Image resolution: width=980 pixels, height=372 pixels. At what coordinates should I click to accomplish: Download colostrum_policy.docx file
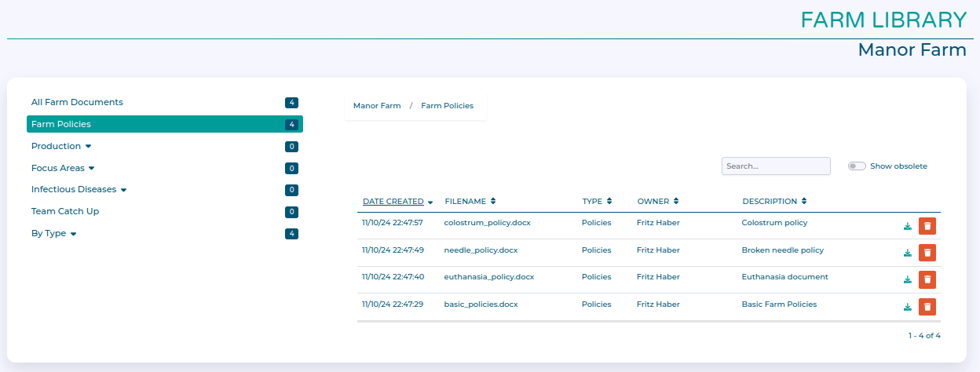[907, 226]
